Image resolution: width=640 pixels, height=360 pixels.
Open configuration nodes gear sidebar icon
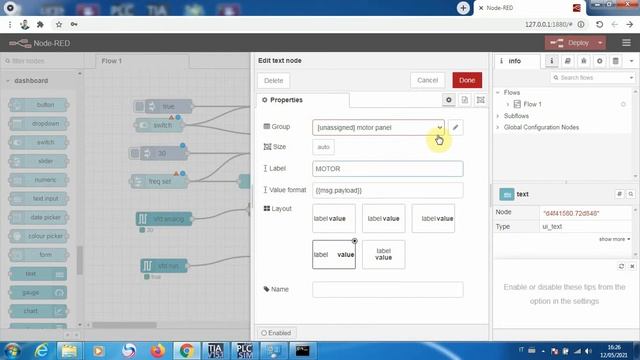click(599, 61)
